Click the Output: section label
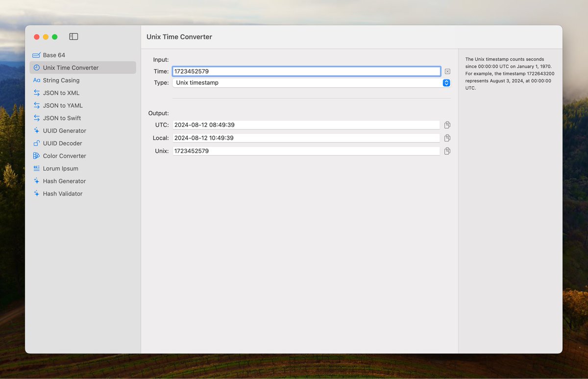This screenshot has width=588, height=379. (x=158, y=113)
